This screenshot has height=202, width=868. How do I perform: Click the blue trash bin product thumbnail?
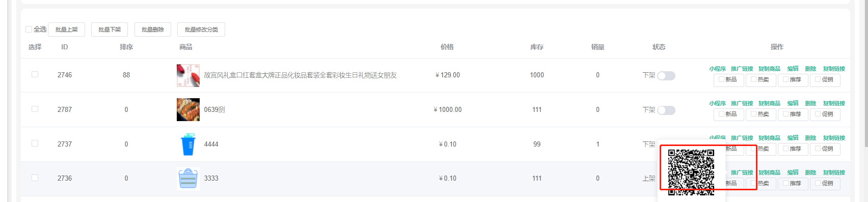(188, 144)
